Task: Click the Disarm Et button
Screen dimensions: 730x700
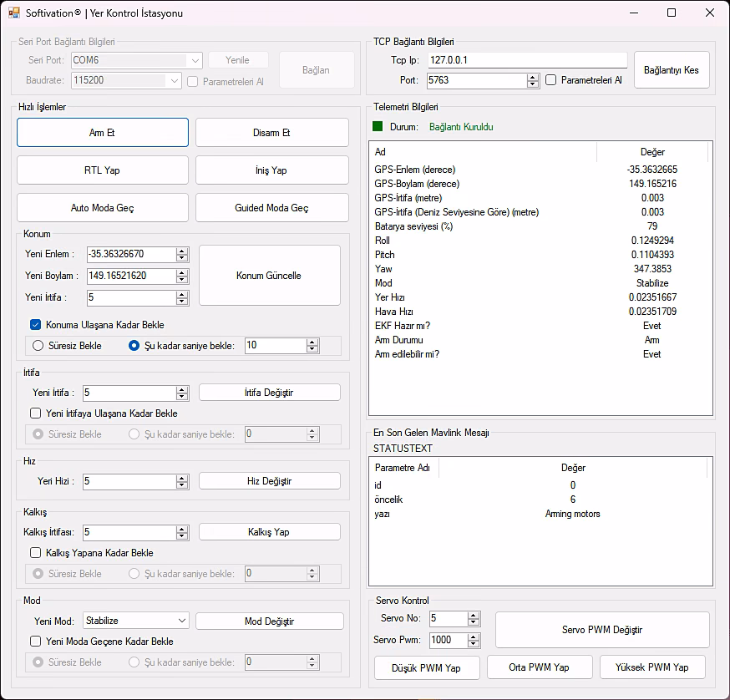Action: (x=272, y=133)
